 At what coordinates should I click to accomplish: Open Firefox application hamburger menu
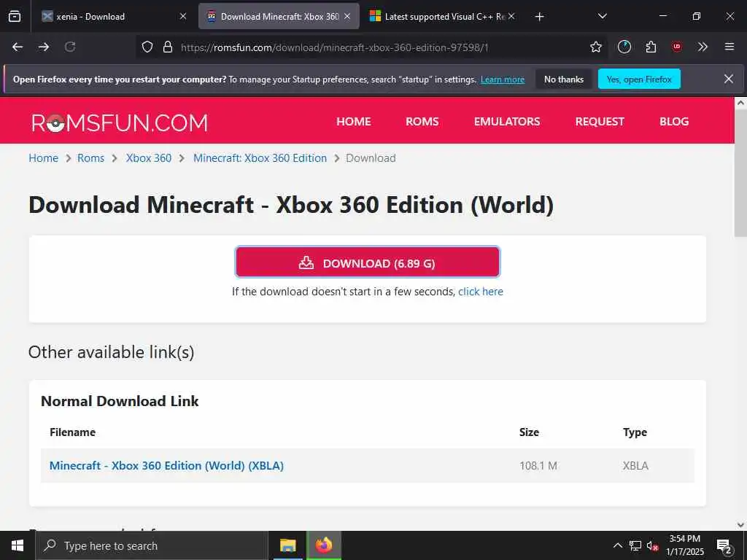[x=729, y=47]
